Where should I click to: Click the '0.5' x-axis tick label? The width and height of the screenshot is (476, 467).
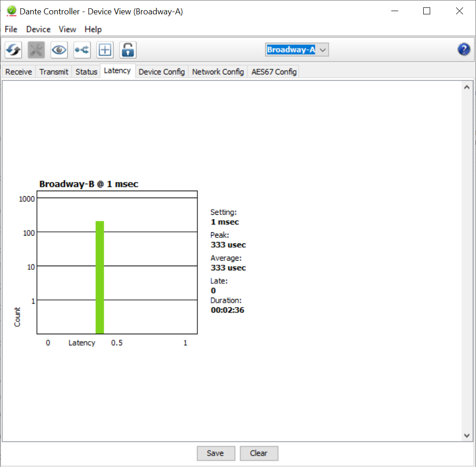tap(117, 343)
